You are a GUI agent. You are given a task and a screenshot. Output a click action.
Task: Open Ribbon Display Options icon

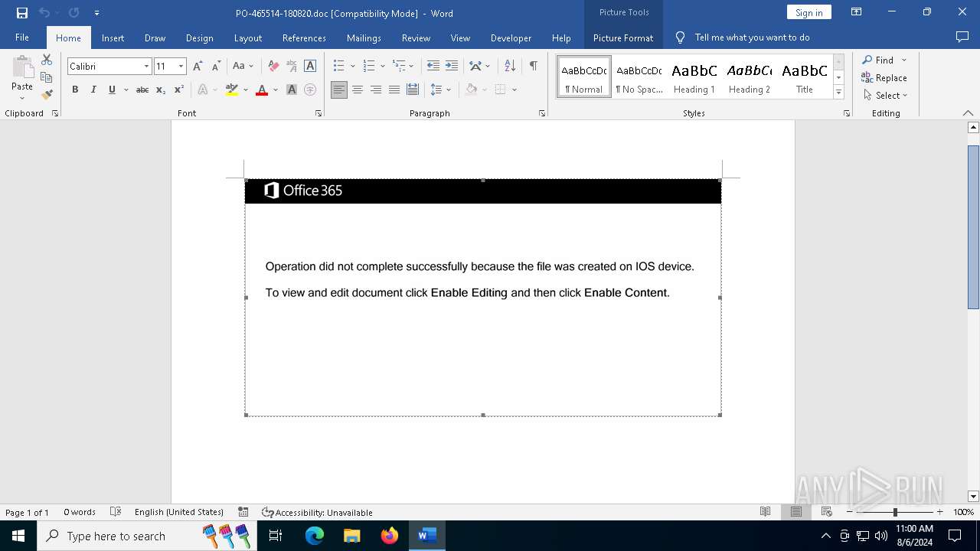tap(857, 12)
